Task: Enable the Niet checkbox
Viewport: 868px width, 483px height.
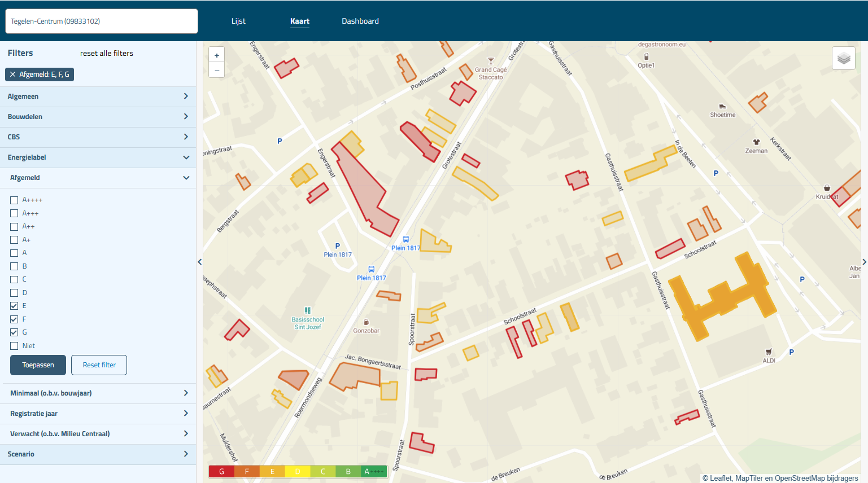Action: click(x=14, y=346)
